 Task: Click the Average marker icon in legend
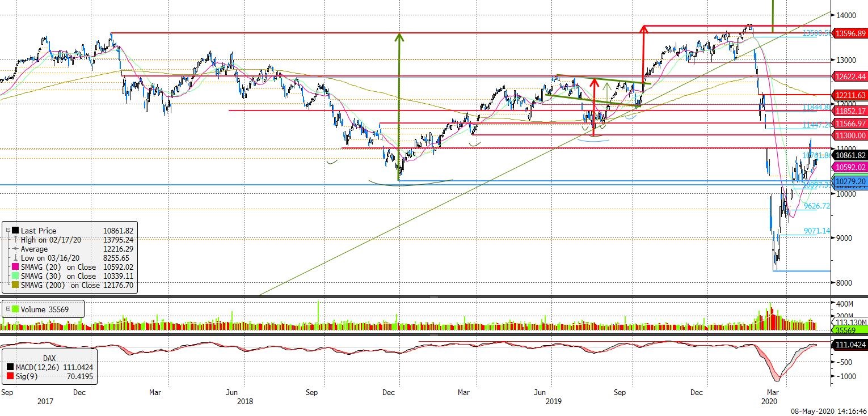pyautogui.click(x=15, y=249)
